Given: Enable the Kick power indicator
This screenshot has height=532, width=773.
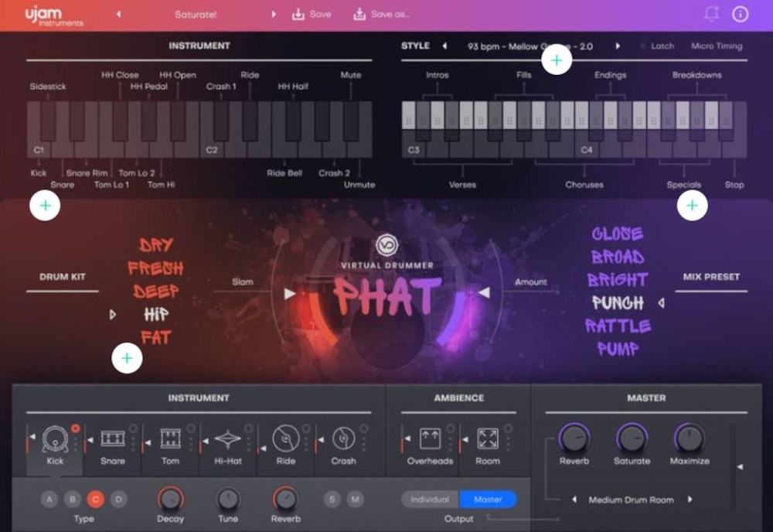Looking at the screenshot, I should (x=76, y=428).
